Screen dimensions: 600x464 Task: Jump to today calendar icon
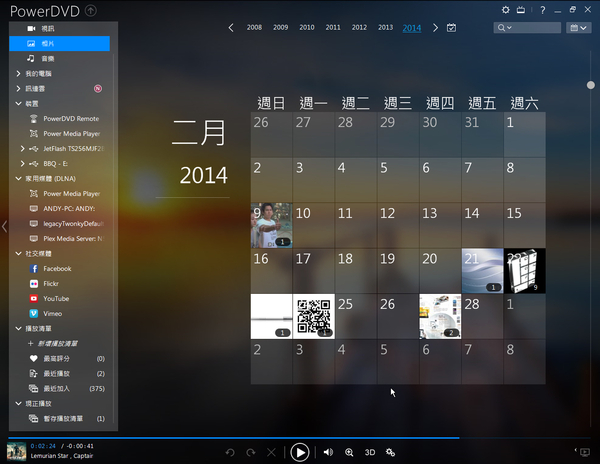[x=452, y=27]
